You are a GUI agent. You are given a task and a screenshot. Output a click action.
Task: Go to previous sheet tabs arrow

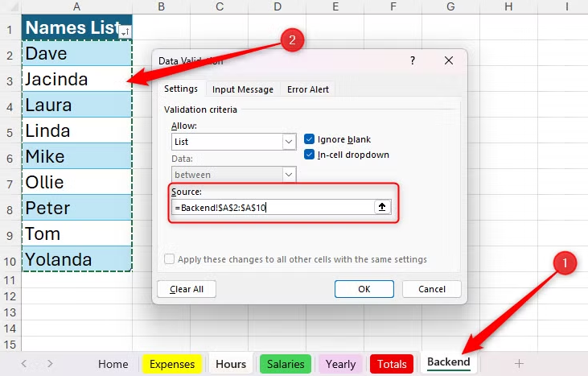(x=24, y=363)
